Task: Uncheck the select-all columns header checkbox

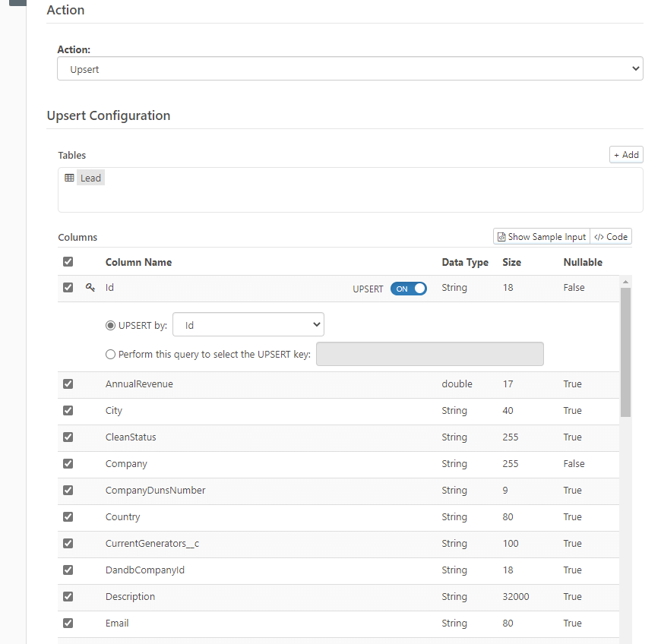Action: pos(68,262)
